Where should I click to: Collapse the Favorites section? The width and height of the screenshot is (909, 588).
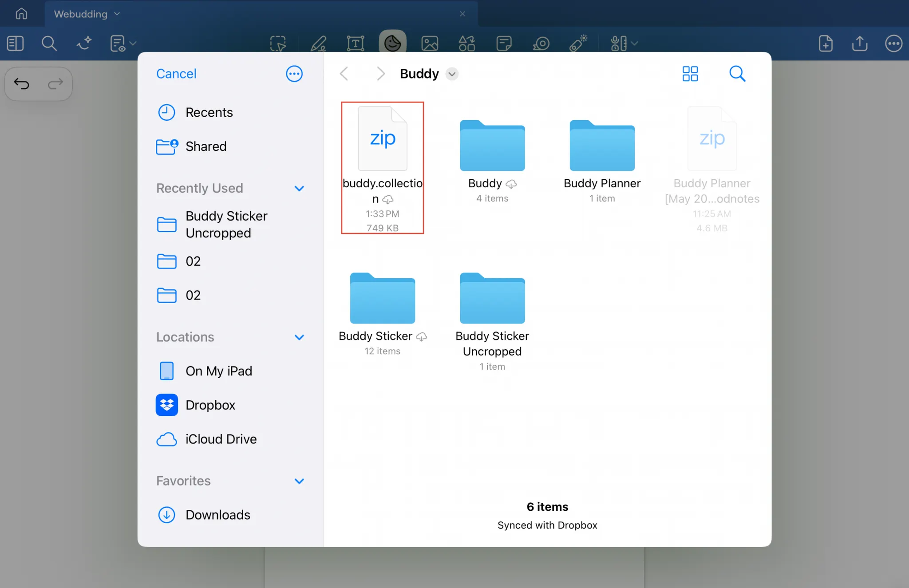(x=299, y=481)
